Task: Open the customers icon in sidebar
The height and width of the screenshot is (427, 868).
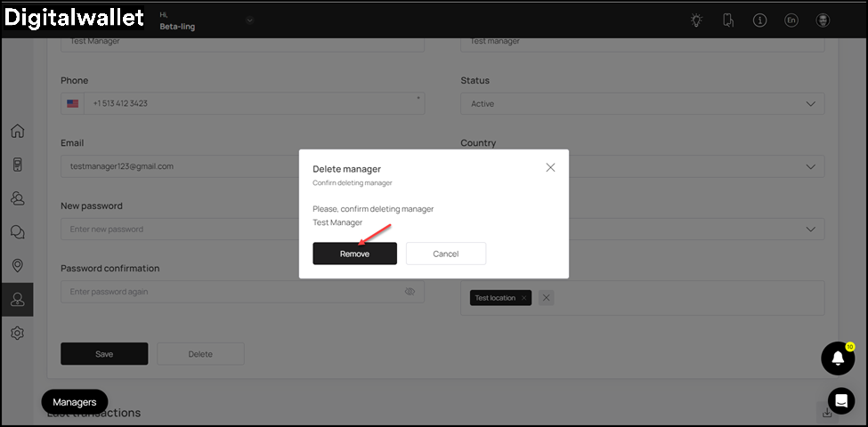Action: click(x=18, y=198)
